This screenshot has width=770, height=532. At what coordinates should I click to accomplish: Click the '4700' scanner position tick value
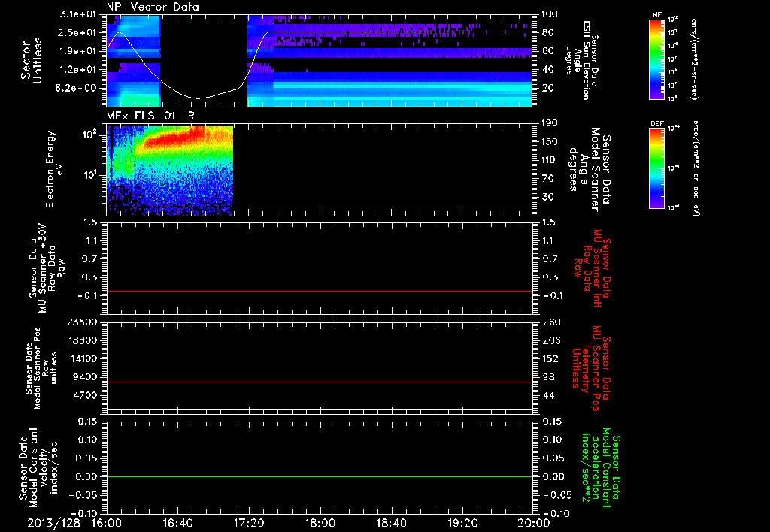point(85,395)
